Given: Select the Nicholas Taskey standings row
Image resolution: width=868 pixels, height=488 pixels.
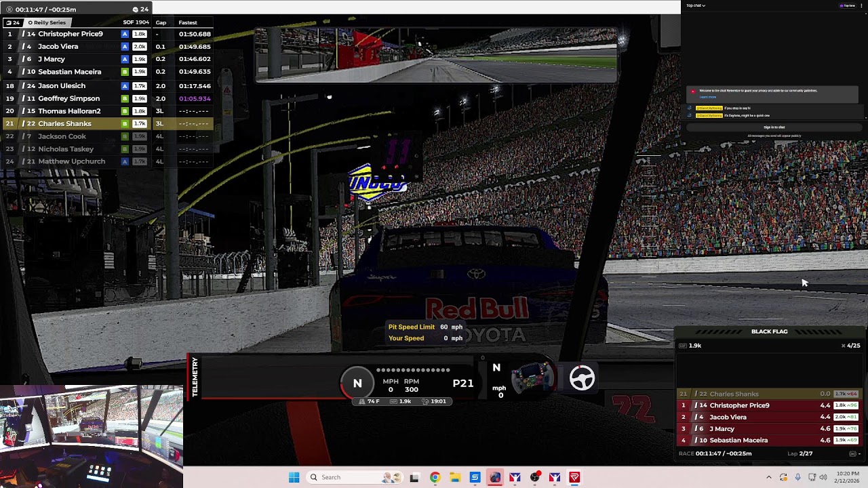Looking at the screenshot, I should click(x=107, y=149).
